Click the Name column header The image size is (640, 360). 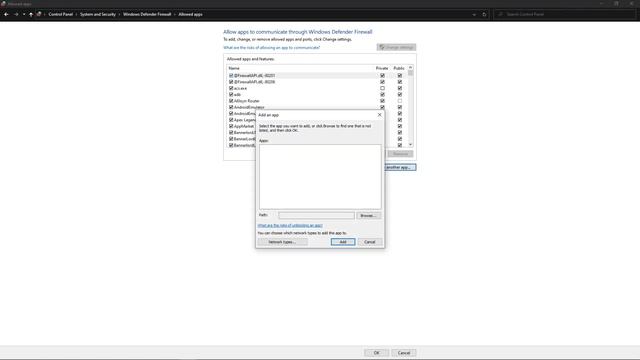[x=234, y=68]
